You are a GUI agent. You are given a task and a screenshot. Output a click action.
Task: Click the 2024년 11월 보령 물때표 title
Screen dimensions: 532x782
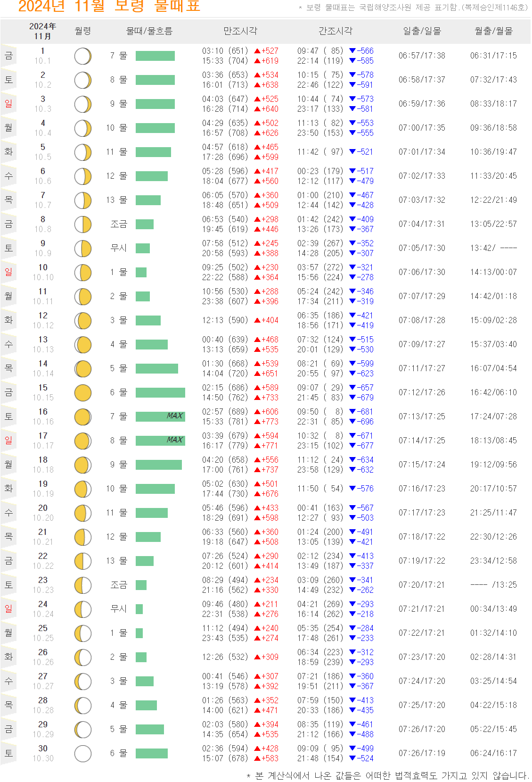click(x=109, y=6)
